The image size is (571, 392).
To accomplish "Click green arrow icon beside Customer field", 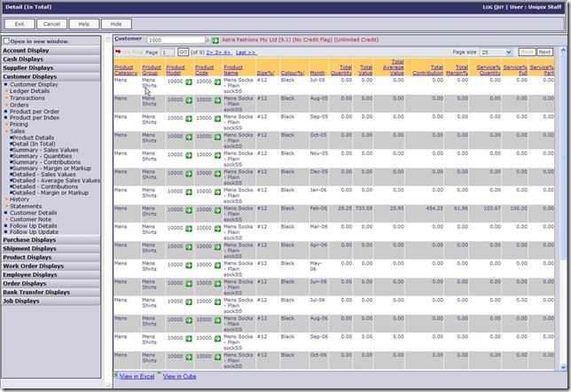I will [x=216, y=41].
